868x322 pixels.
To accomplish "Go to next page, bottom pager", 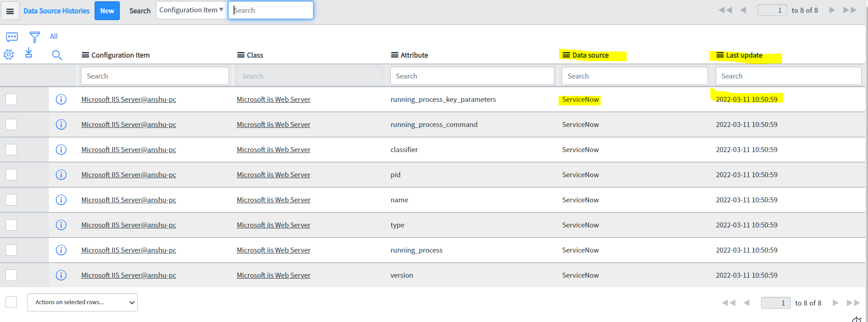I will coord(836,303).
